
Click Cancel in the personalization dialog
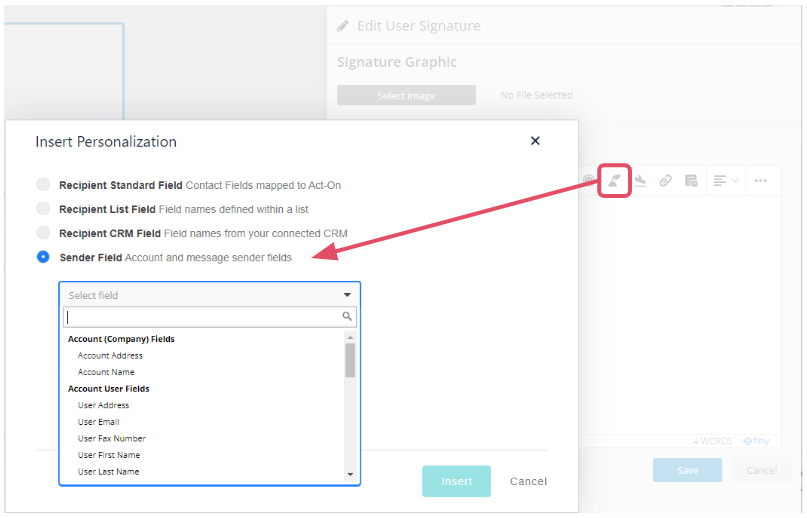tap(528, 481)
